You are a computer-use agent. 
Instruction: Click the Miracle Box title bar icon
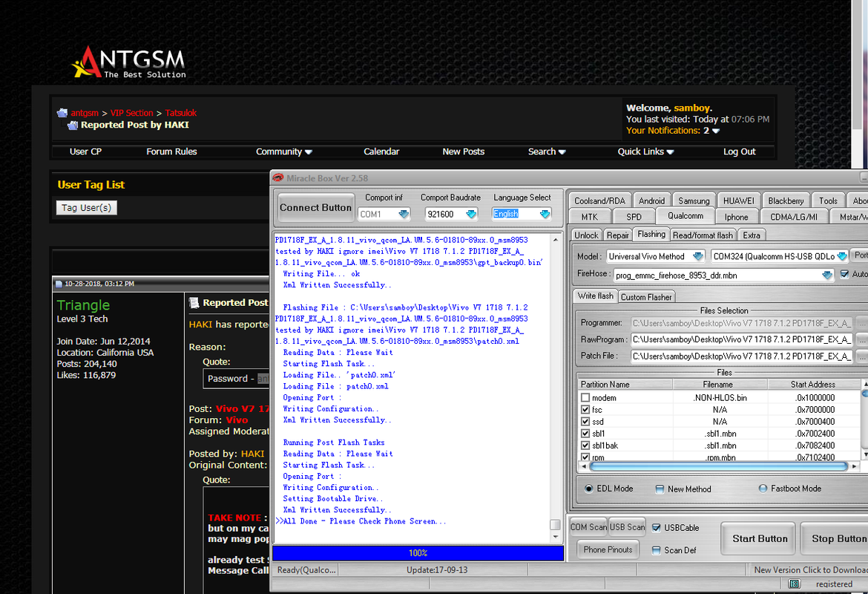coord(278,178)
